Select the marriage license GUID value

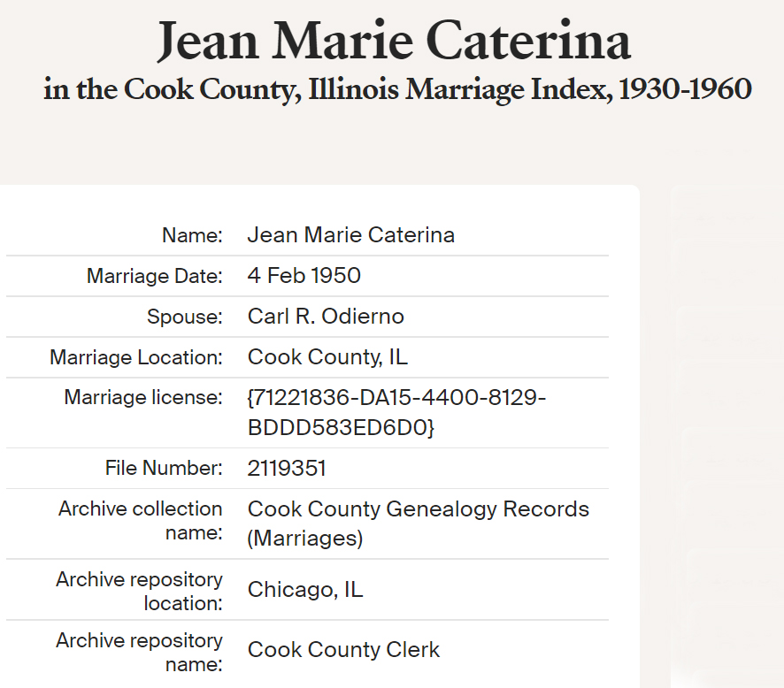[x=396, y=413]
